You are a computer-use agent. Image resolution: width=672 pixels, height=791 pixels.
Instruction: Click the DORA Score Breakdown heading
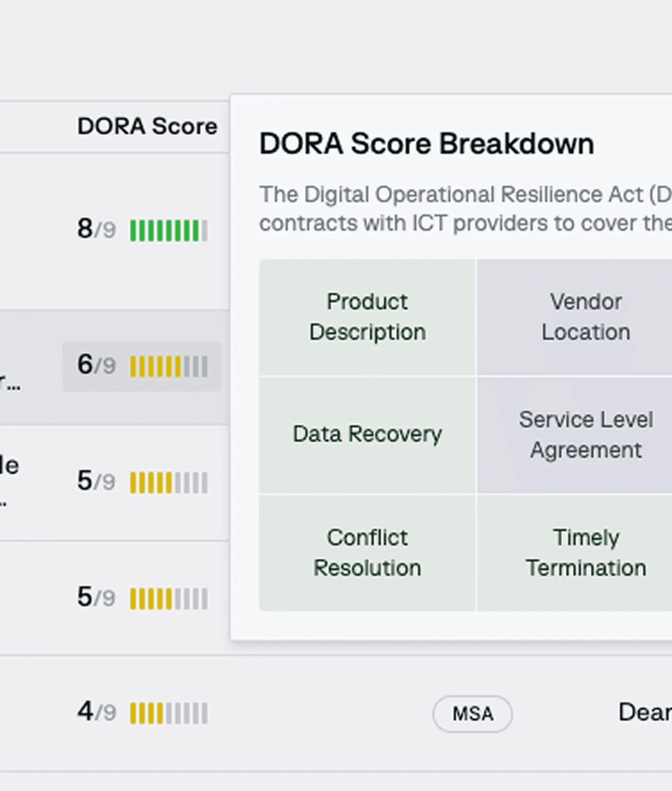[427, 144]
